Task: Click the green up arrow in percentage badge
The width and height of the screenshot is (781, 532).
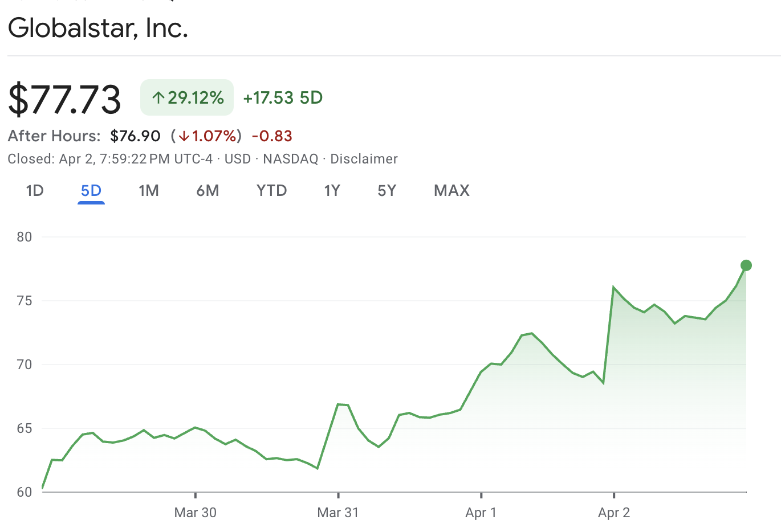Action: tap(158, 98)
